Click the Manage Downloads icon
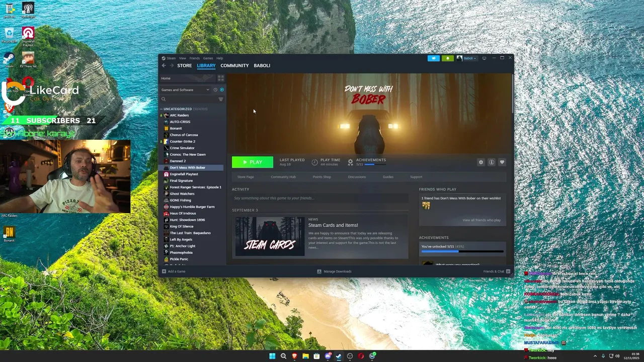The width and height of the screenshot is (644, 362). 319,271
